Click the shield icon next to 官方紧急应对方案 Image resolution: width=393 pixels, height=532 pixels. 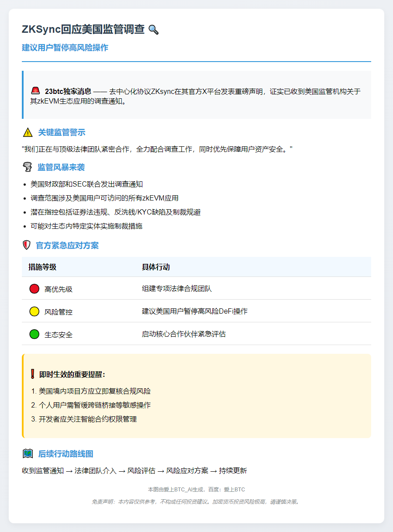(26, 245)
